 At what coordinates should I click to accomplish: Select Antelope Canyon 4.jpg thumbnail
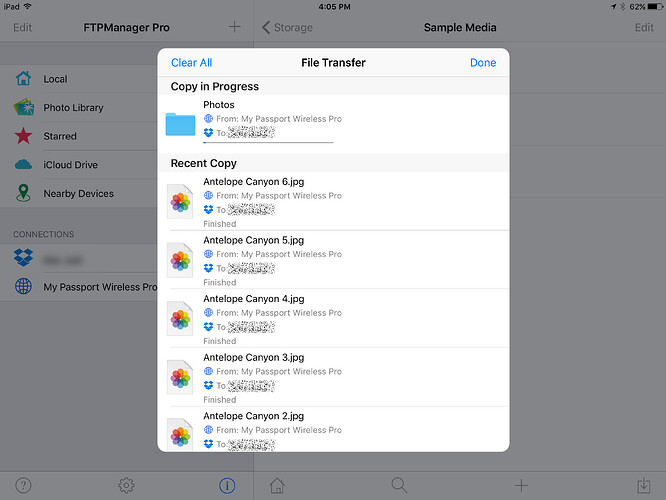pos(180,319)
